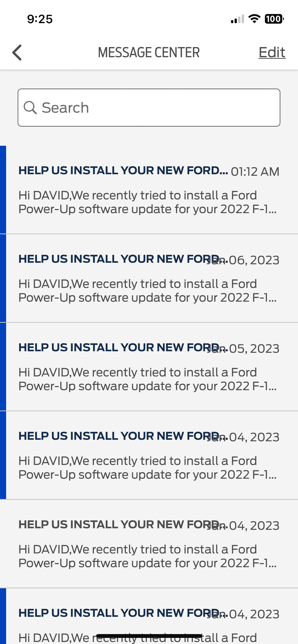298x644 pixels.
Task: Click the 01:12 AM timestamp
Action: [x=255, y=172]
